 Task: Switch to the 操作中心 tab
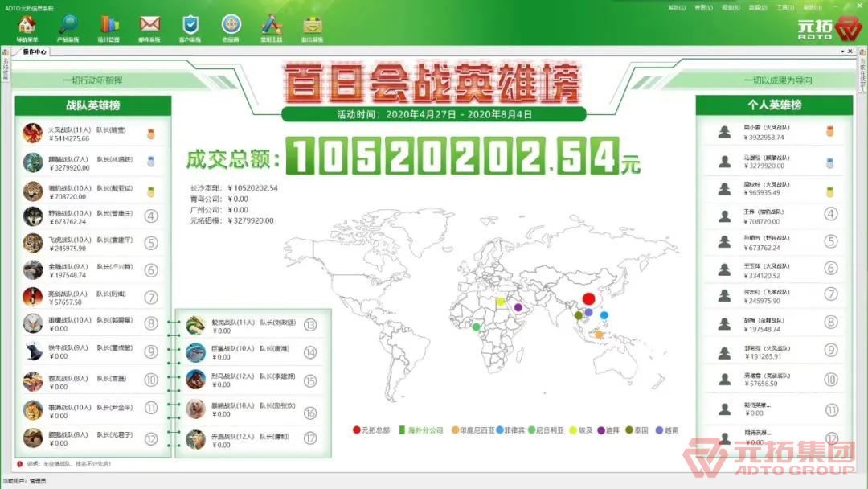click(x=35, y=51)
